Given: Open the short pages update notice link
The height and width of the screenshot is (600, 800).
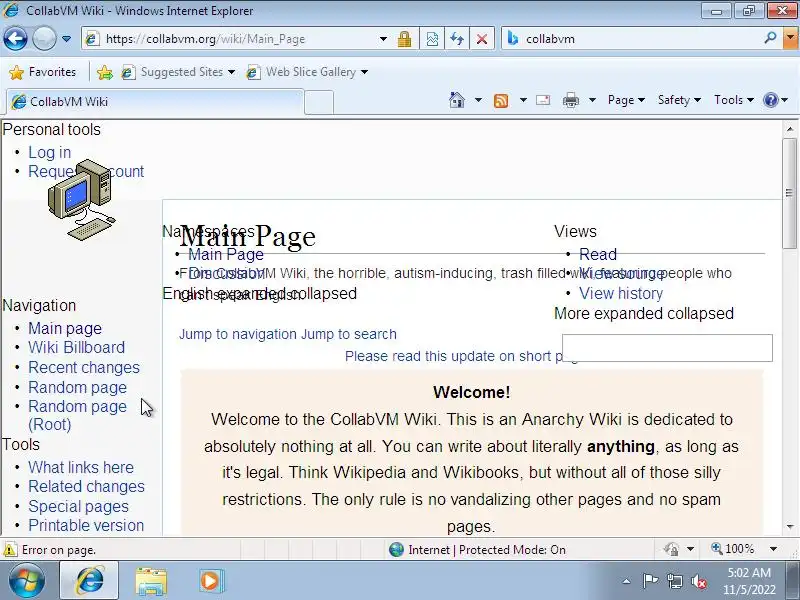Looking at the screenshot, I should coord(454,356).
